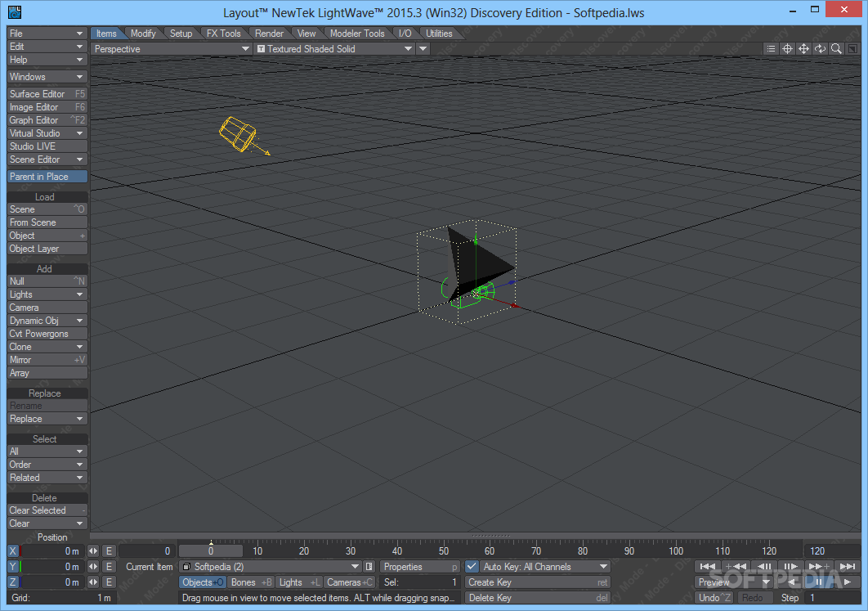Switch to the Modify tab

pos(143,34)
